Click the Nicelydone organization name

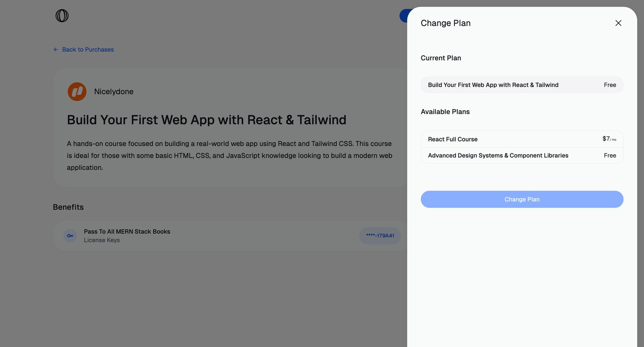(114, 92)
